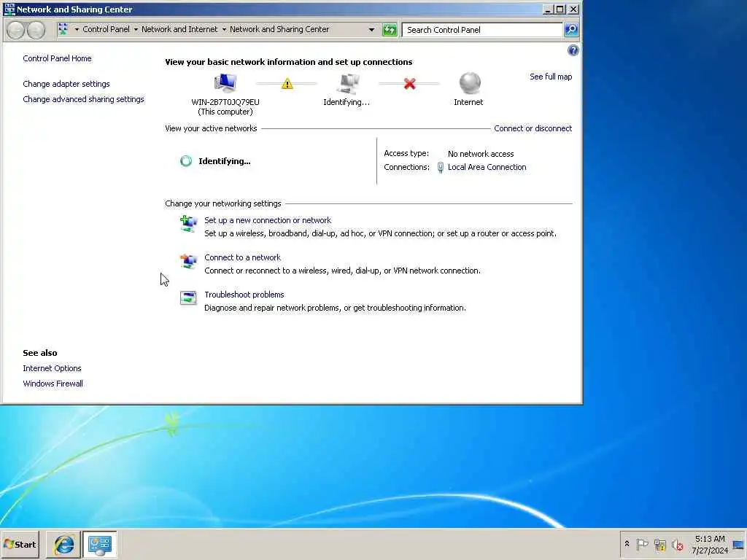Click the 'No network access' text

click(x=481, y=154)
